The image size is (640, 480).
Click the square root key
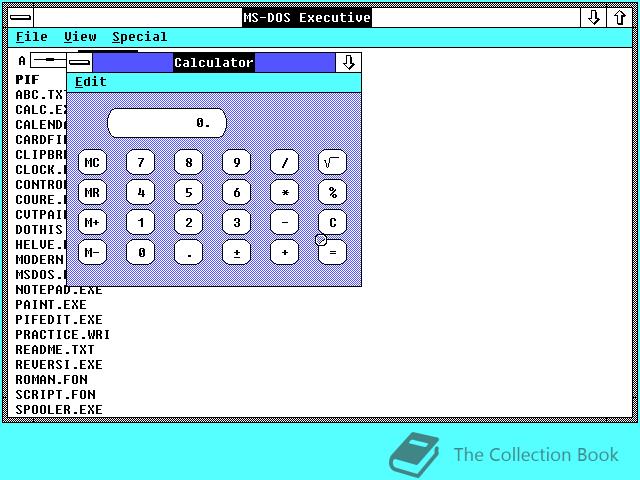333,162
